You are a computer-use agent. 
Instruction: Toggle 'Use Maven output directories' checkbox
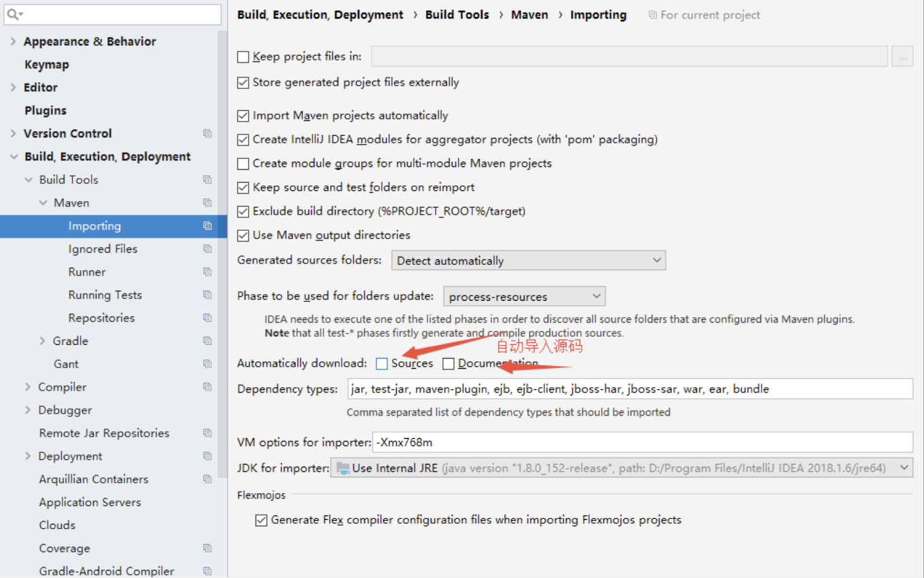click(x=243, y=236)
